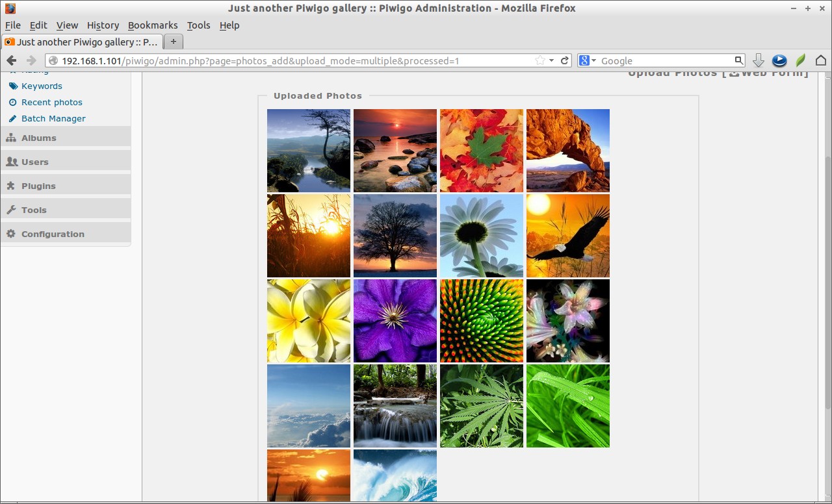Click the Piwigo tab favicon
Viewport: 832px width, 504px height.
[10, 42]
